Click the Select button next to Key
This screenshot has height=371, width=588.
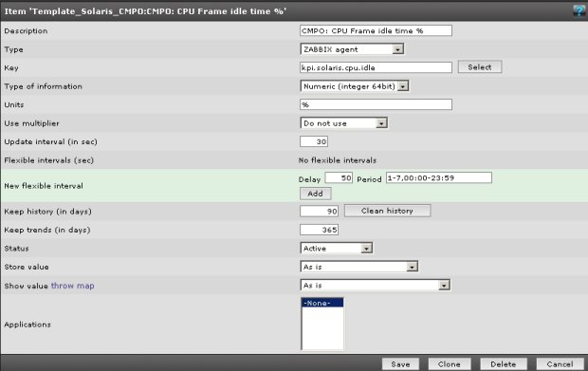(x=480, y=67)
